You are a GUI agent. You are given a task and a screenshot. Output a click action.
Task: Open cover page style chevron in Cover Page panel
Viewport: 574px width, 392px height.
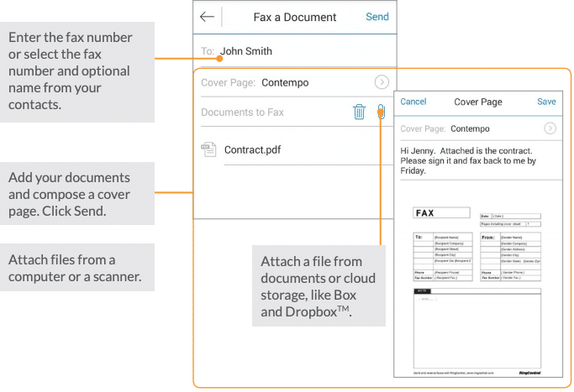(x=550, y=128)
